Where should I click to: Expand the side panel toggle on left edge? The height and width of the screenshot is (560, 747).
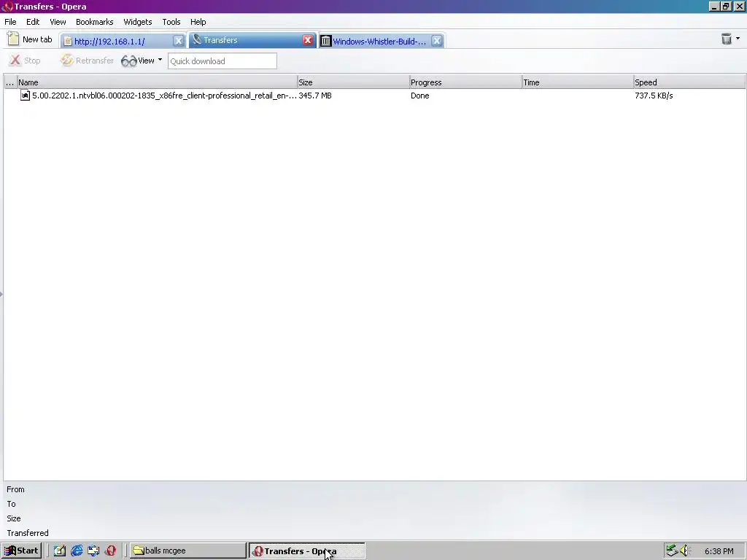pos(1,293)
